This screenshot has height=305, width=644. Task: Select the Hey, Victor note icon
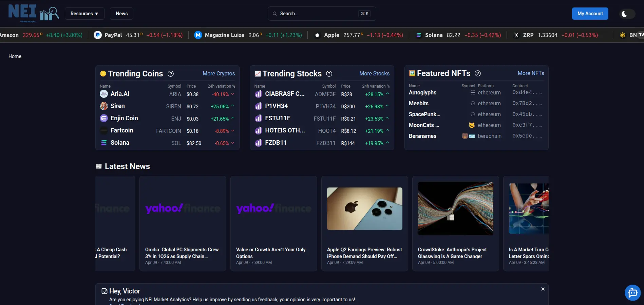[x=105, y=291]
